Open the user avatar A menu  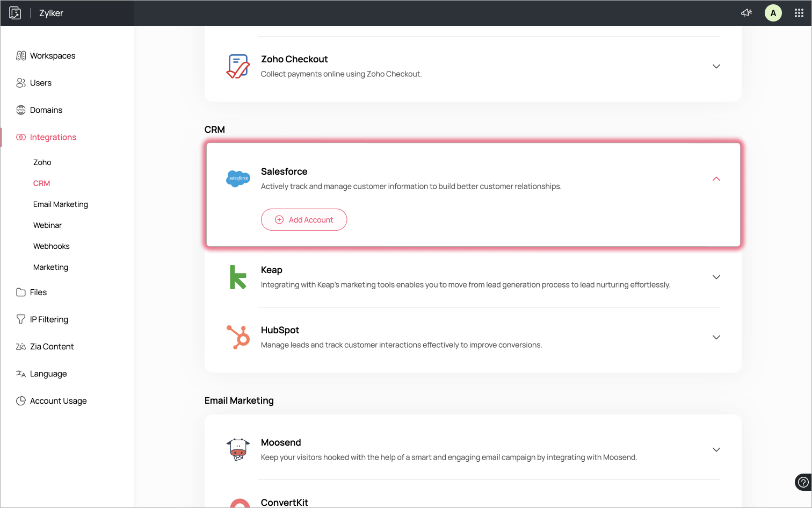[x=773, y=13]
